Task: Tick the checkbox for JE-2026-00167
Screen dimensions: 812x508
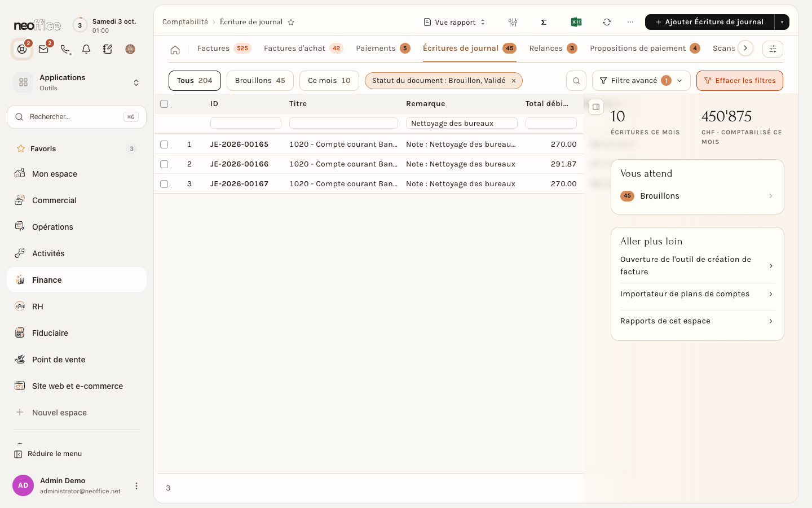Action: tap(164, 184)
